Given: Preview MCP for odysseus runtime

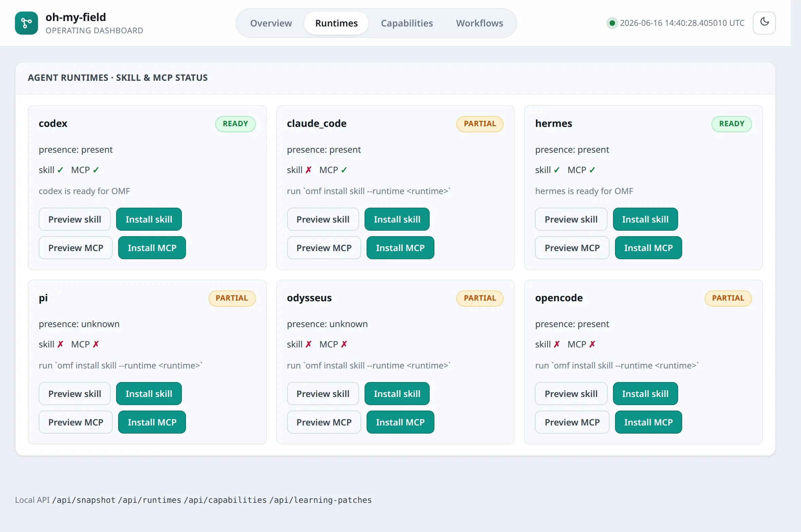Looking at the screenshot, I should point(324,422).
